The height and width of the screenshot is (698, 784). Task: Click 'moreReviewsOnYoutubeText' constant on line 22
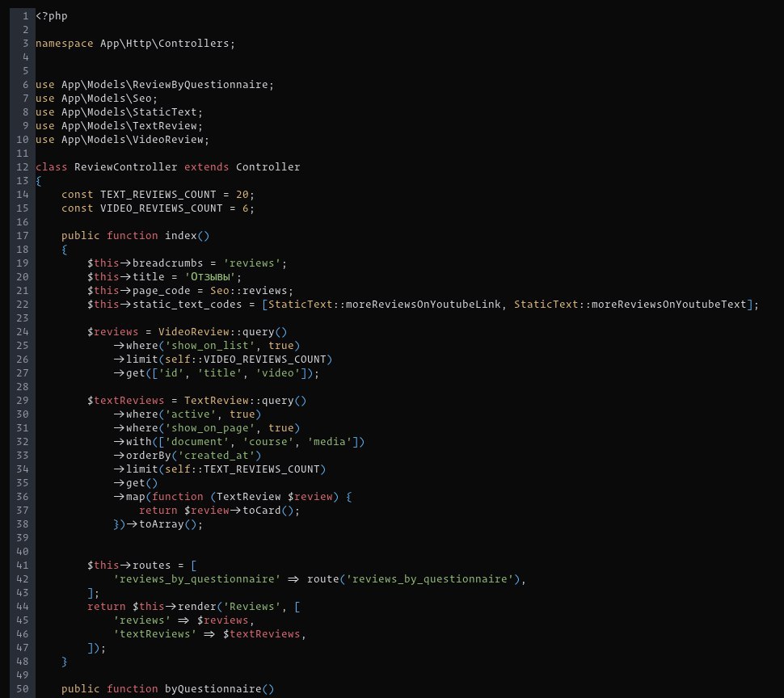669,305
